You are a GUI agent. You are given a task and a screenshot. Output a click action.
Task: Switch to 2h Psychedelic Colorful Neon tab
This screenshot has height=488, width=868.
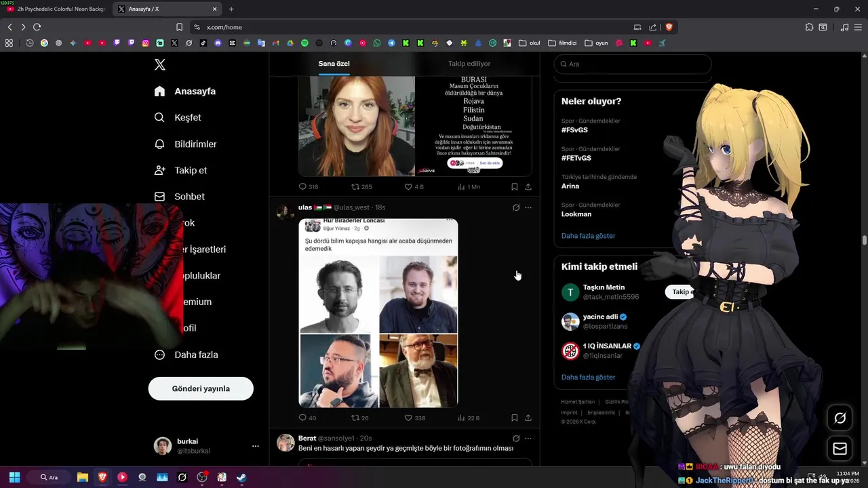pyautogui.click(x=57, y=9)
